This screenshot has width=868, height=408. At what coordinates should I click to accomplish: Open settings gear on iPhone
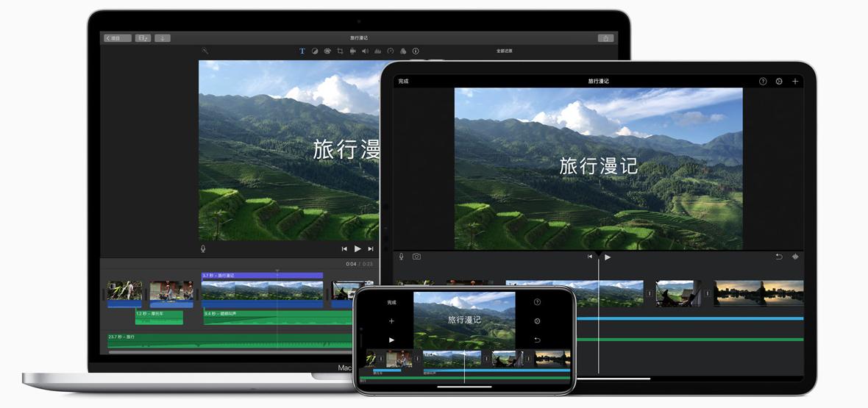(x=537, y=321)
